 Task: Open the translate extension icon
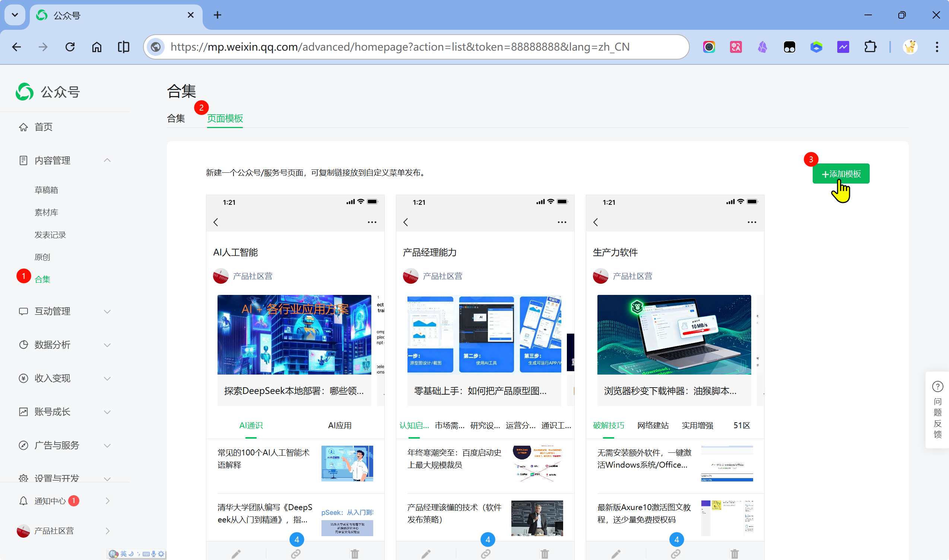coord(736,47)
